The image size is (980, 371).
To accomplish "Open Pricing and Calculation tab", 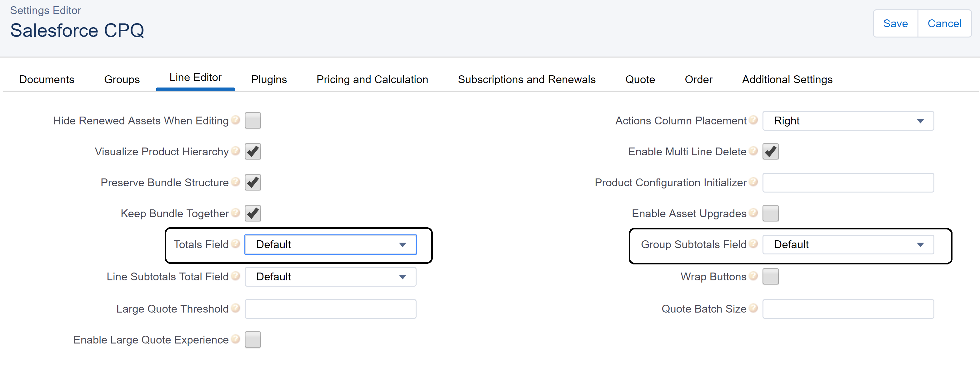I will click(x=372, y=79).
